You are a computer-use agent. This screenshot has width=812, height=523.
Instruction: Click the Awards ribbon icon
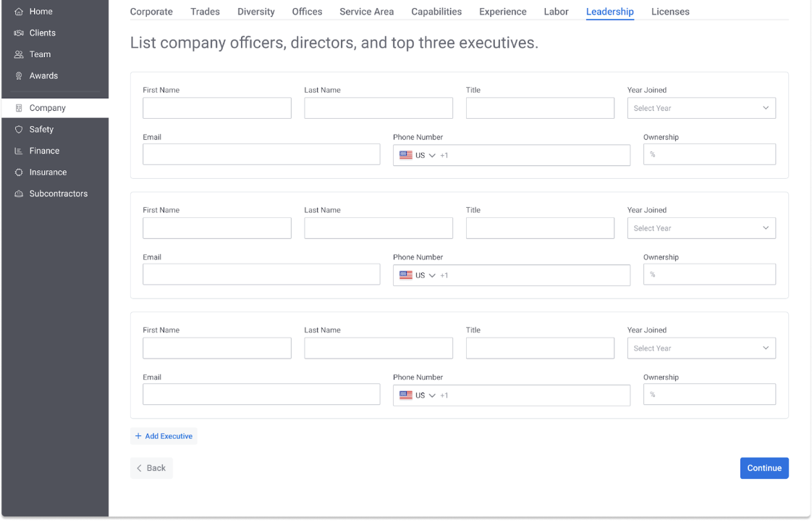pyautogui.click(x=19, y=76)
